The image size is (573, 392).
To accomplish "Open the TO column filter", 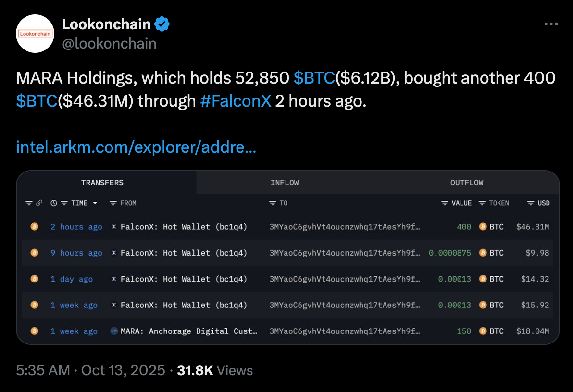I will click(x=273, y=203).
